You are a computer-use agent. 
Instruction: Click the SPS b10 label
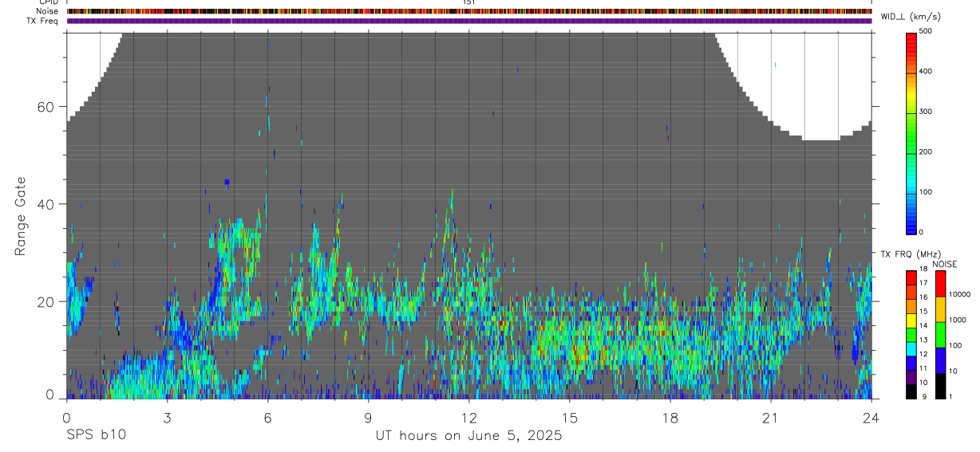pos(96,436)
